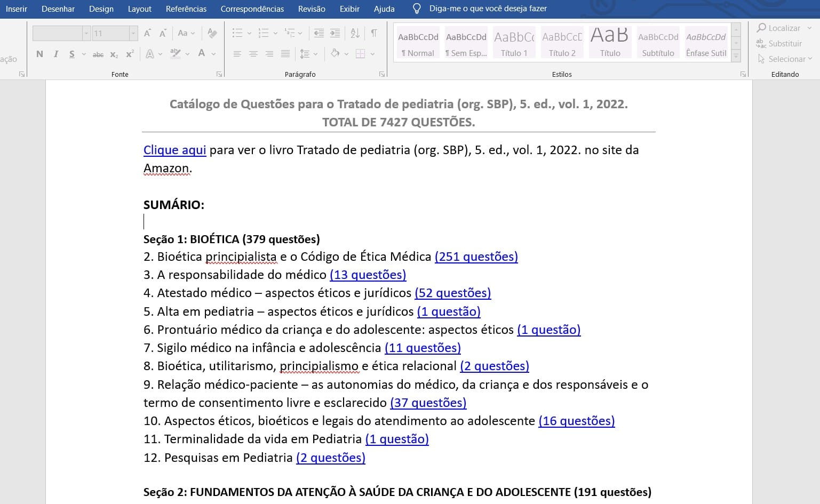Expand the underline style dropdown arrow

(x=84, y=54)
